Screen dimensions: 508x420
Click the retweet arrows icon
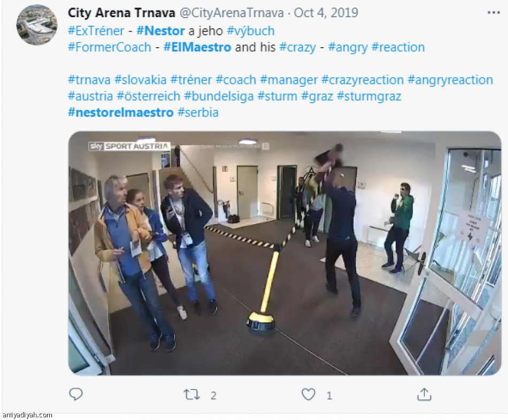click(x=191, y=395)
